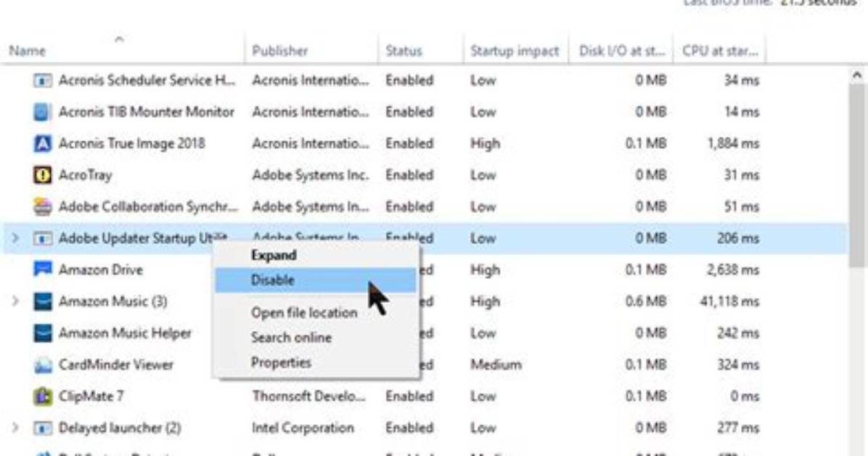Click the Acronis TIB Mounter Monitor icon
Image resolution: width=868 pixels, height=456 pixels.
43,112
